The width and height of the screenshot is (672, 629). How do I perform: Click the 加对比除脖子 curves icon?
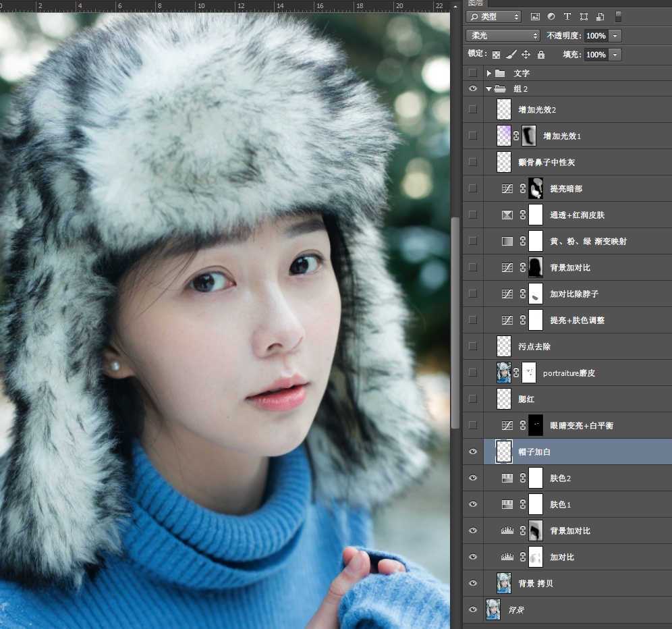(507, 294)
